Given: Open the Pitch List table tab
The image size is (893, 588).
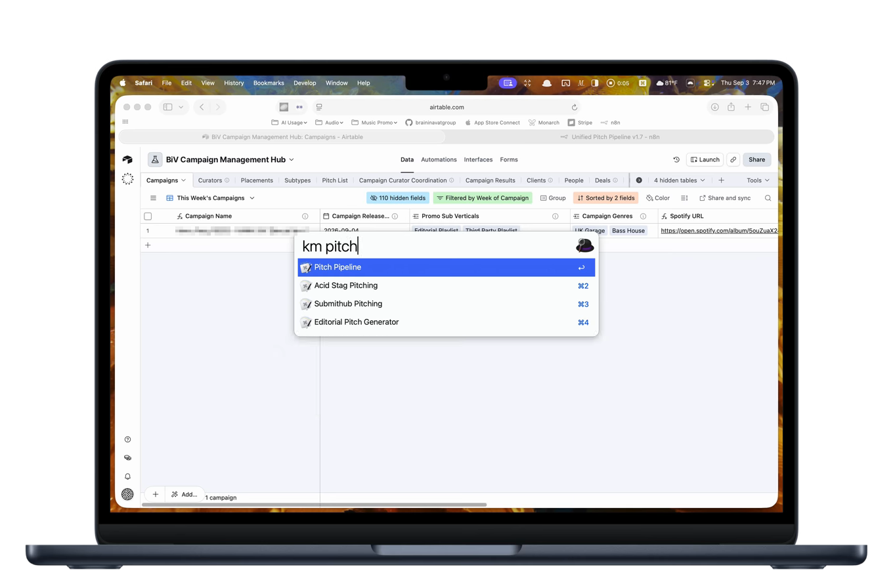Looking at the screenshot, I should coord(335,180).
